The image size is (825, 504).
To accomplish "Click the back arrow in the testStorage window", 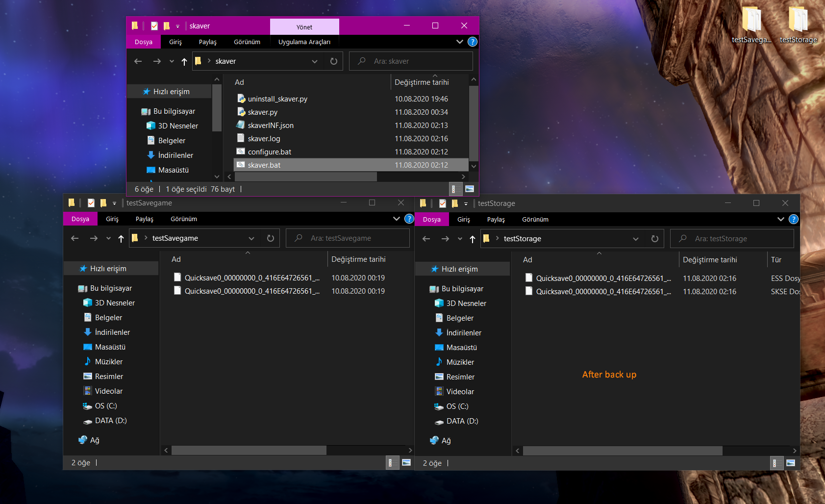I will pos(426,239).
